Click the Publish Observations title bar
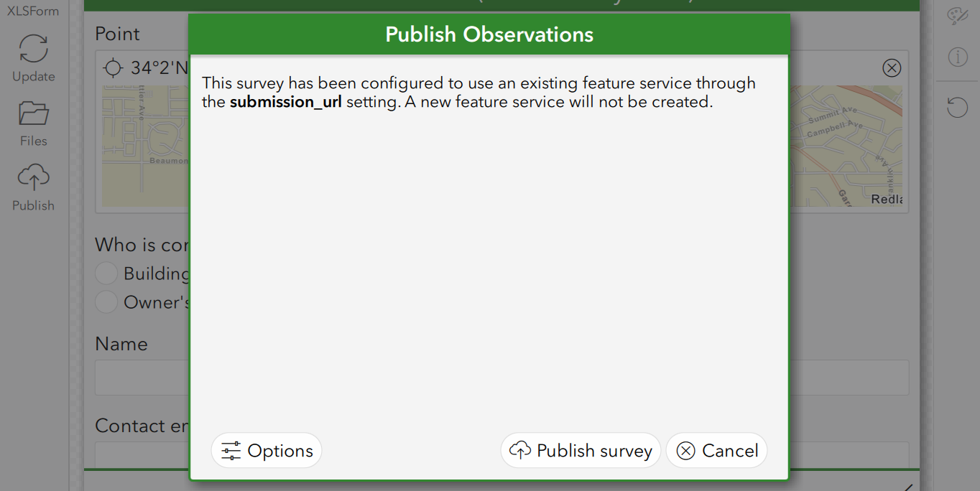Image resolution: width=980 pixels, height=491 pixels. [489, 34]
